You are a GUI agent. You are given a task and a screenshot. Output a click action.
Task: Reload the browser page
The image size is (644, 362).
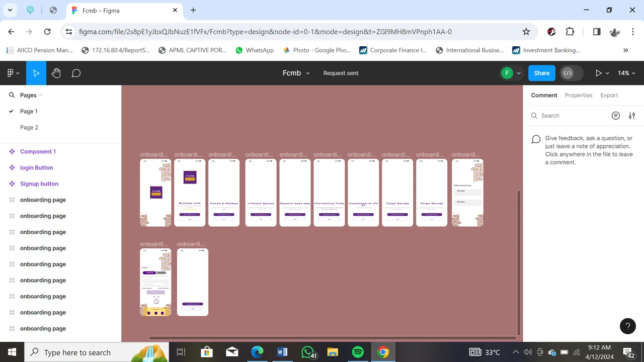click(47, 32)
